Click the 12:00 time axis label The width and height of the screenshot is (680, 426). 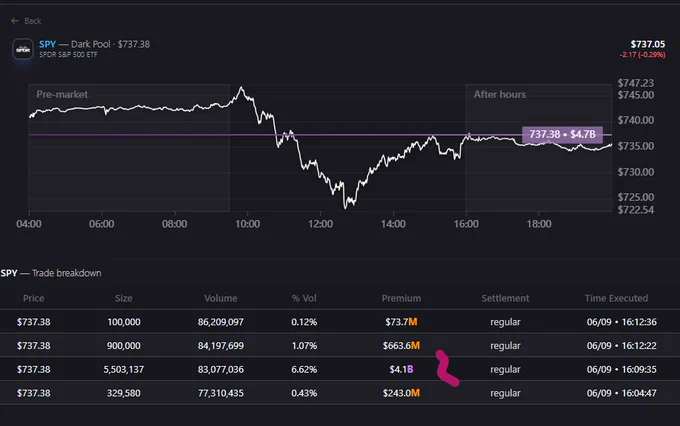320,224
